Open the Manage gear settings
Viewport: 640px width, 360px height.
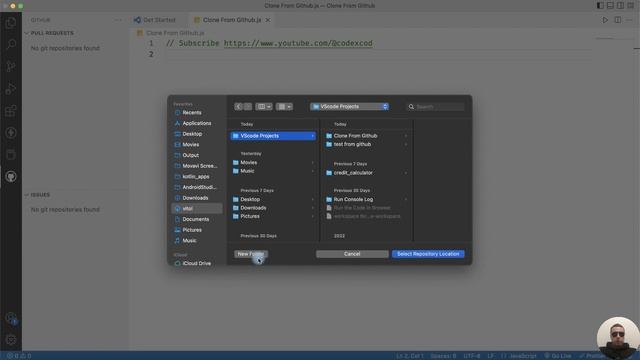click(x=11, y=339)
